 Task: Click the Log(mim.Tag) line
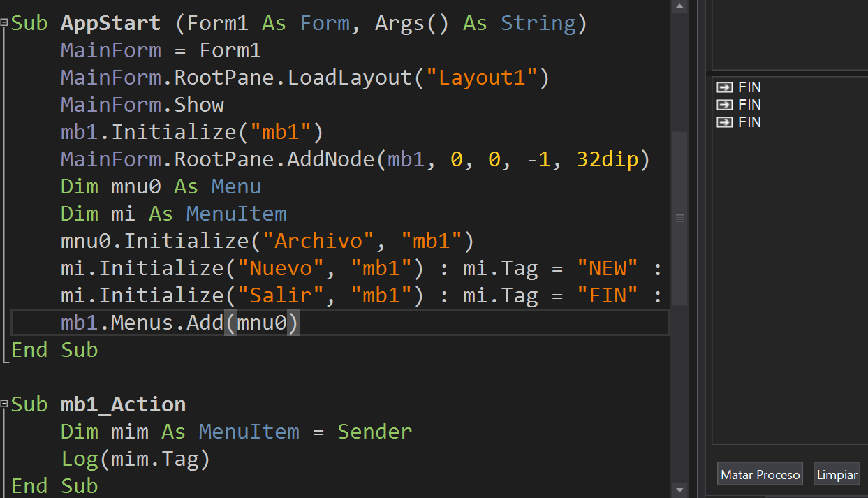point(135,459)
